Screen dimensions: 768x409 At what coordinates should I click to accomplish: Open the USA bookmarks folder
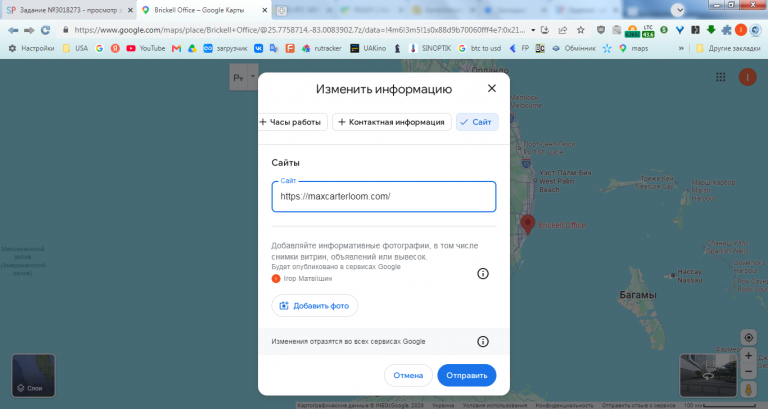(75, 48)
